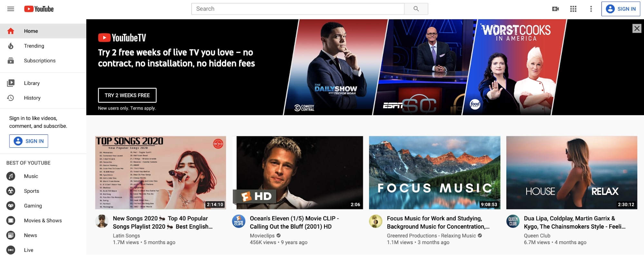This screenshot has width=644, height=255.
Task: Click 'Try 2 free weeks' banner headline
Action: point(177,58)
